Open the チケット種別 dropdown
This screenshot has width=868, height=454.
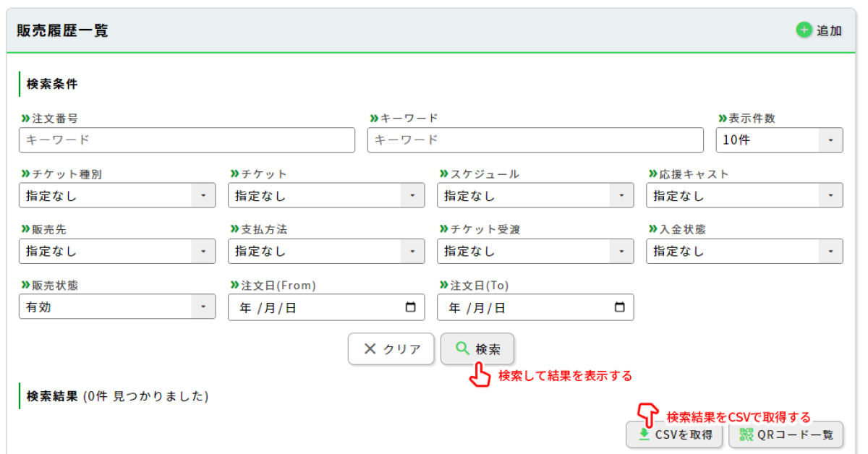(116, 196)
